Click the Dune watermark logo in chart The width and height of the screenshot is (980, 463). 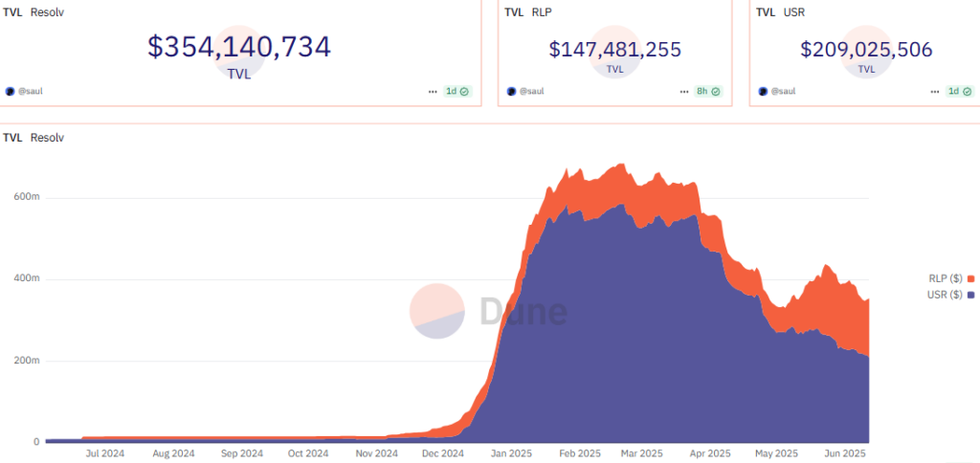point(488,311)
